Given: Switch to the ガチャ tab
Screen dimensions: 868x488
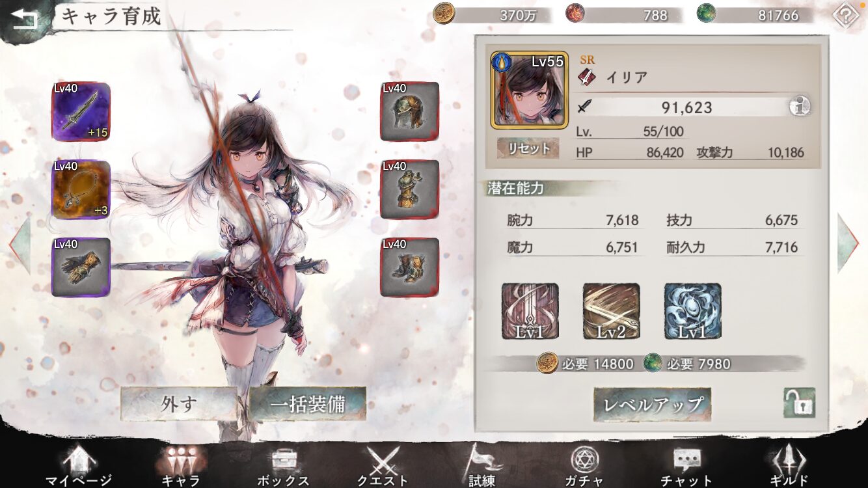Looking at the screenshot, I should (x=584, y=466).
